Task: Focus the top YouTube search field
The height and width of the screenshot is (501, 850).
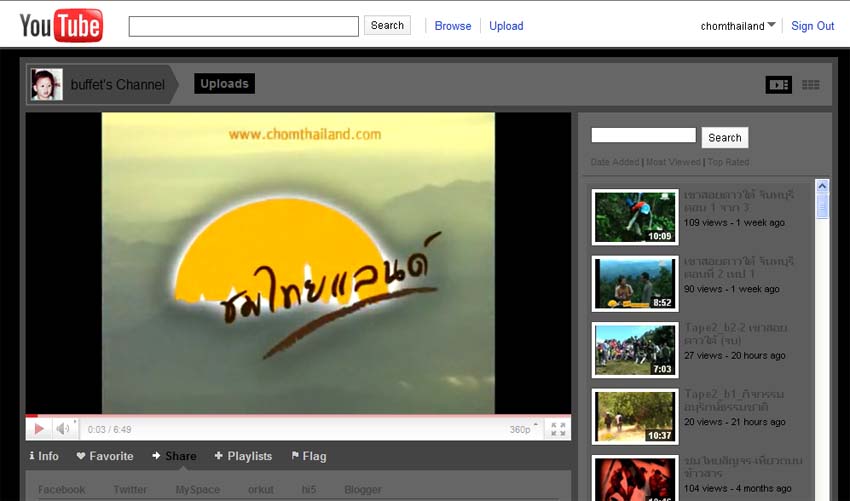Action: [x=243, y=26]
